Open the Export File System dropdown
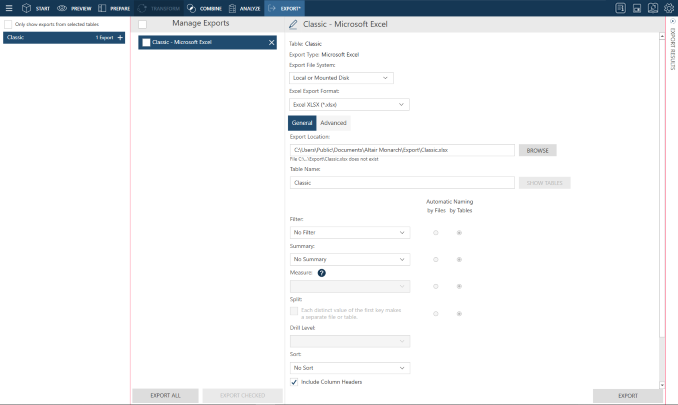This screenshot has height=405, width=678. tap(341, 78)
